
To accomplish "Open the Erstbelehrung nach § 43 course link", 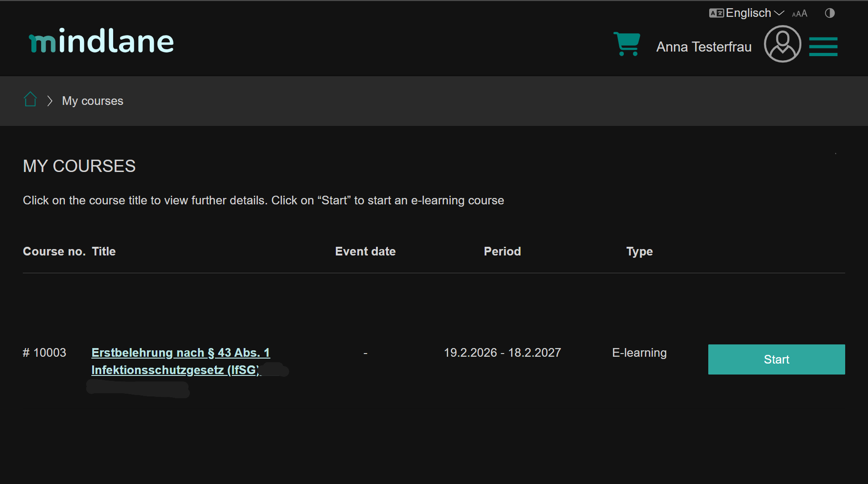I will coord(181,361).
